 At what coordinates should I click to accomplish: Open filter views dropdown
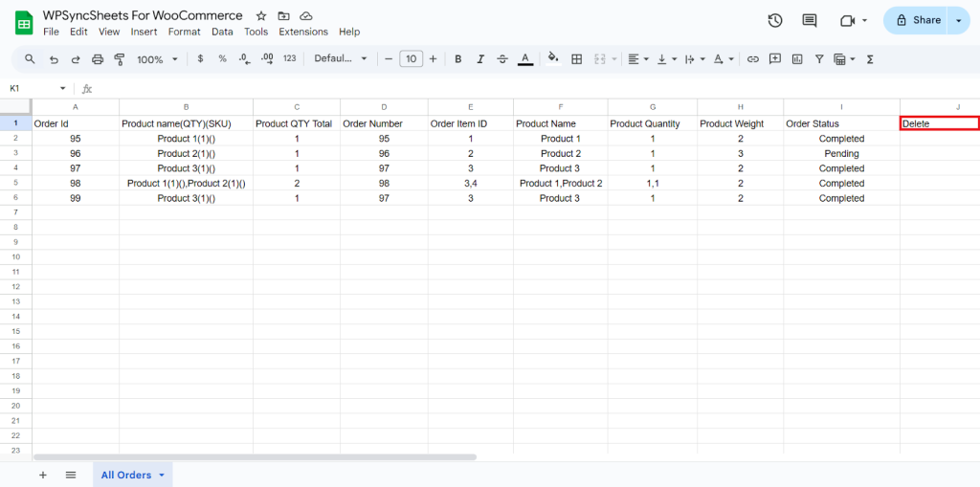click(844, 59)
